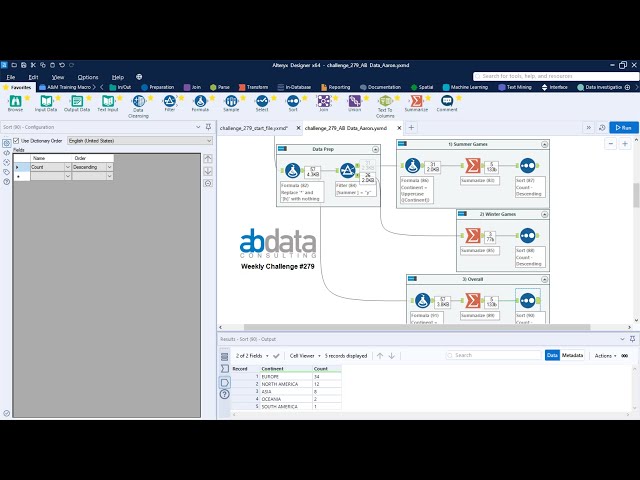Click the global search for tools field
This screenshot has width=640, height=480.
[x=556, y=76]
